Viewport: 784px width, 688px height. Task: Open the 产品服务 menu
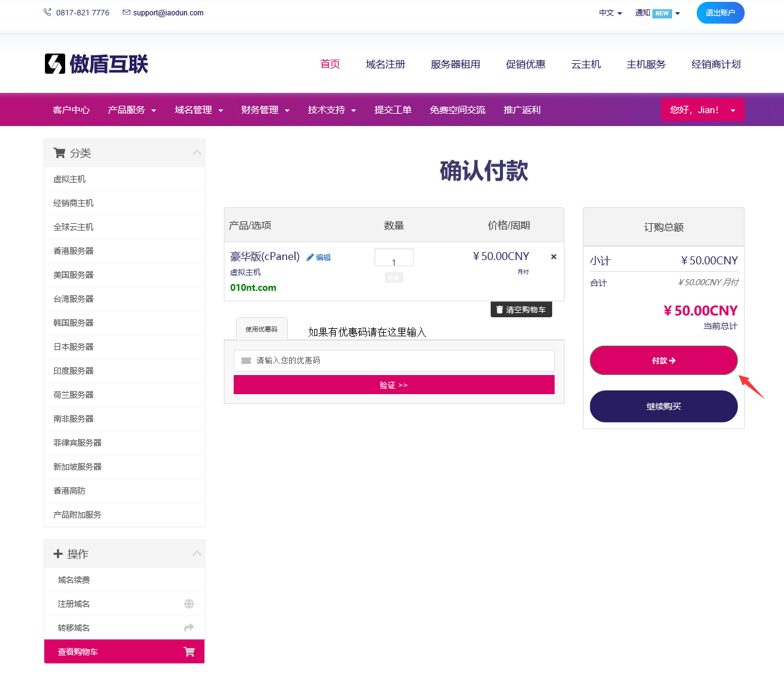(132, 110)
